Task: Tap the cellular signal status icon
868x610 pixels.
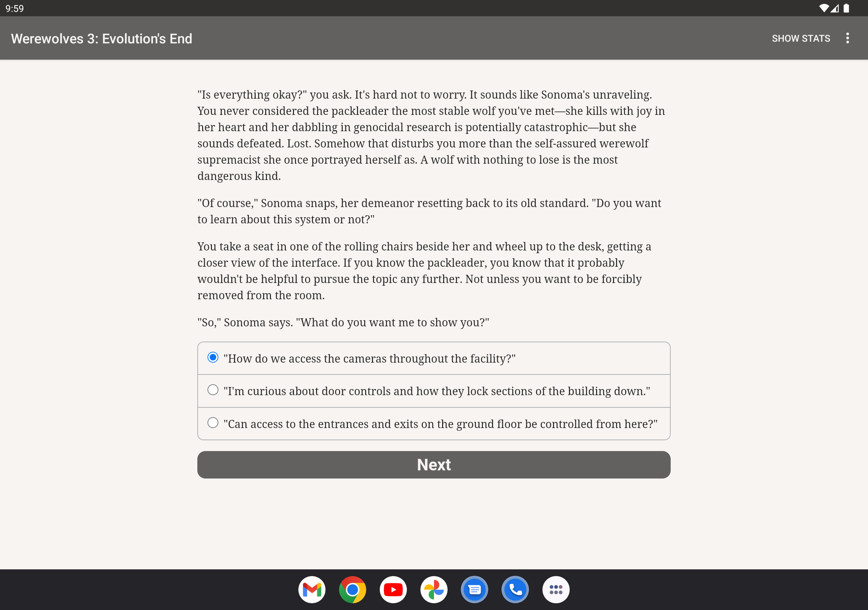Action: (835, 8)
